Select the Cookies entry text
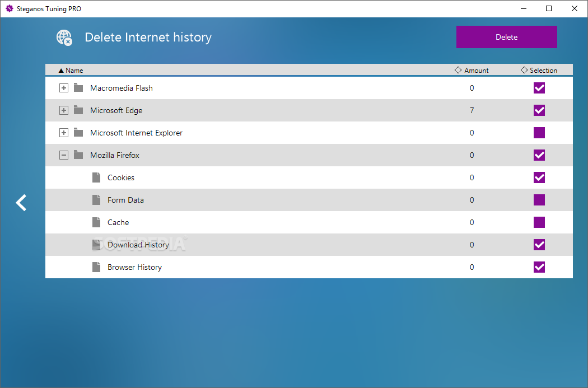 point(121,177)
